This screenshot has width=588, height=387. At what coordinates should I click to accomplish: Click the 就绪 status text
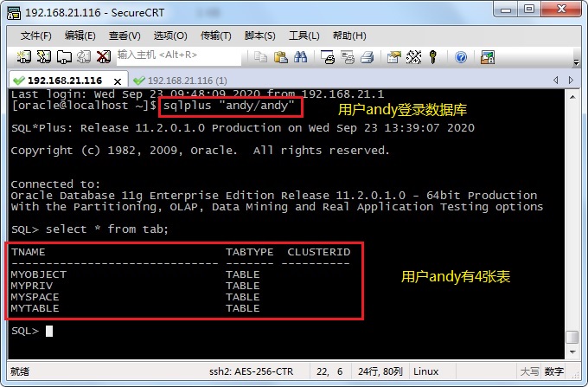pyautogui.click(x=20, y=371)
